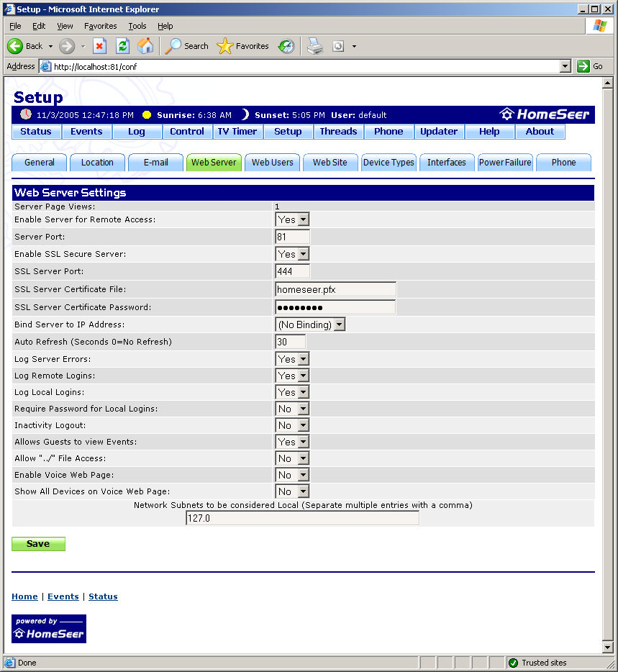Switch to the Location tab
Screen dimensions: 618x672
pyautogui.click(x=97, y=163)
